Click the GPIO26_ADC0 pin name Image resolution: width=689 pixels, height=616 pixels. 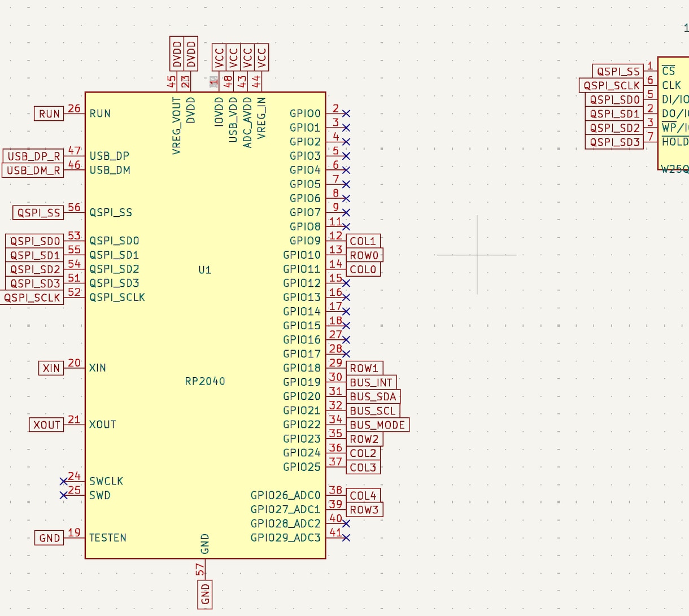point(285,496)
